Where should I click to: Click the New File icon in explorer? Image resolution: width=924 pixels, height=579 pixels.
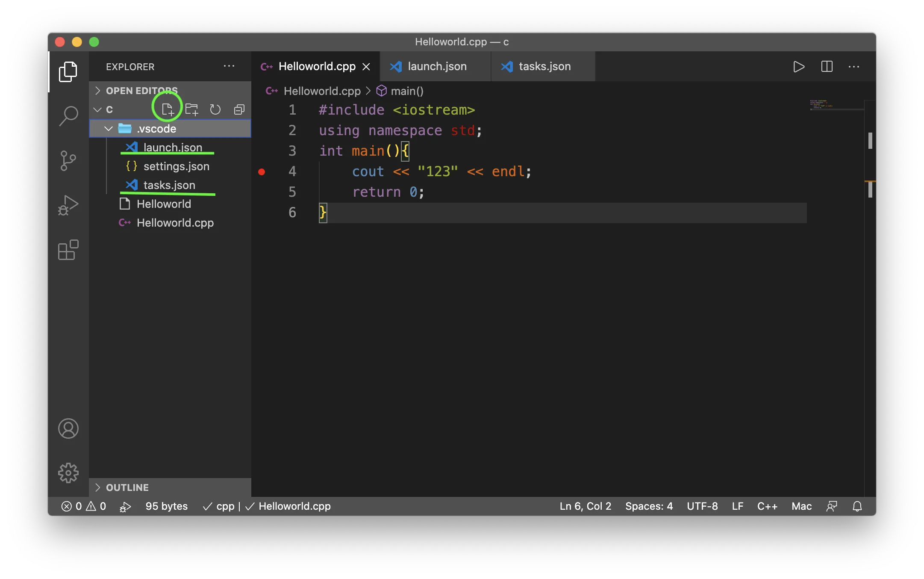[x=168, y=109]
